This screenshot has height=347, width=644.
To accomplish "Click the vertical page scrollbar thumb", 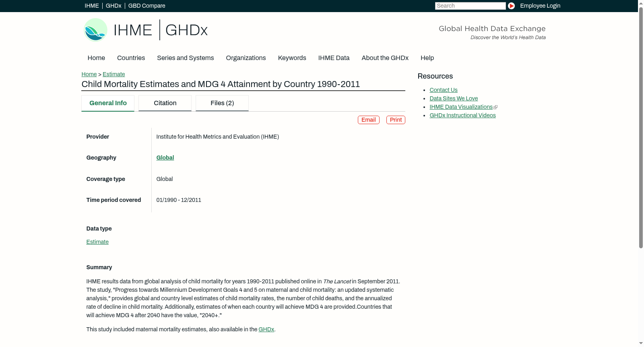I will [641, 127].
